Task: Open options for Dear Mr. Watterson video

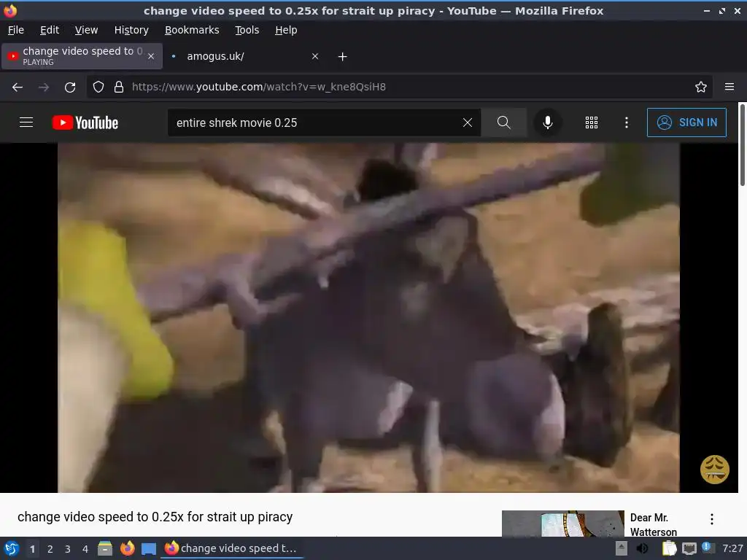Action: 712,519
